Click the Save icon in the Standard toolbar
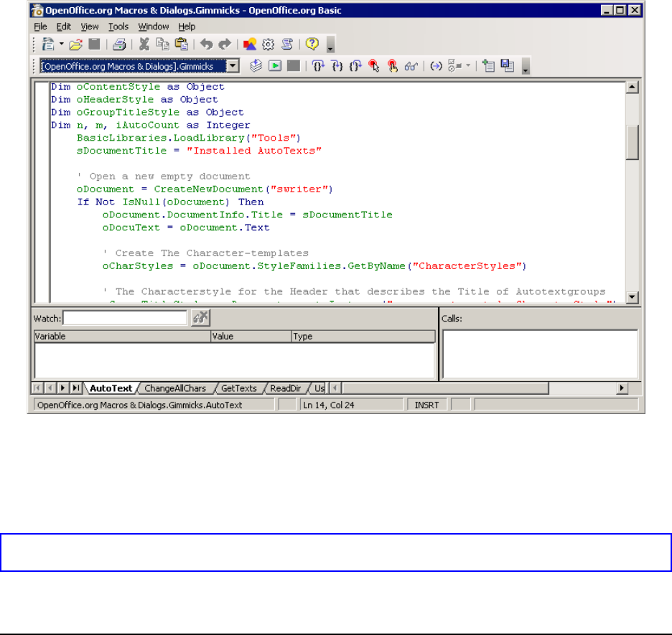 tap(94, 44)
